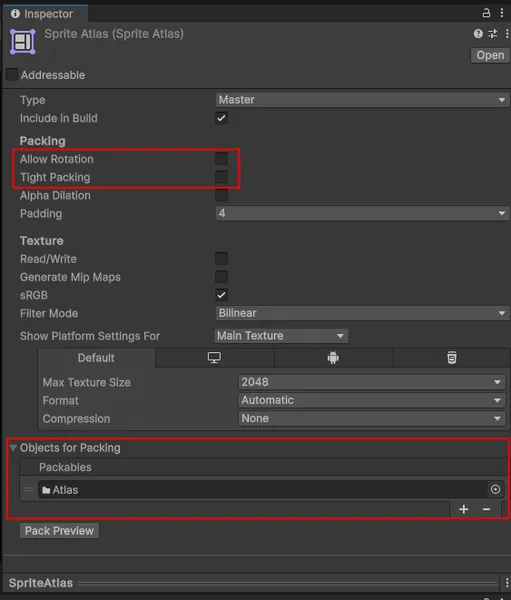511x600 pixels.
Task: Select the WebGL HTML5 platform tab
Action: pyautogui.click(x=452, y=358)
